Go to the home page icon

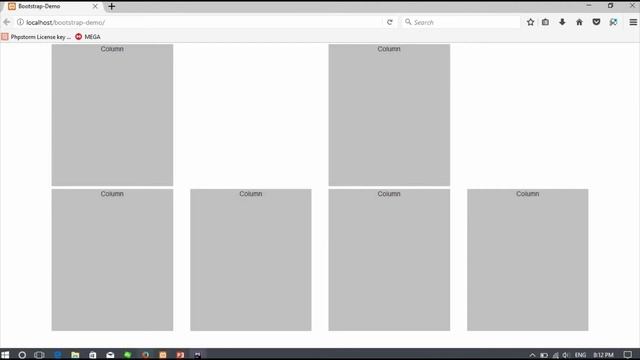pos(579,22)
